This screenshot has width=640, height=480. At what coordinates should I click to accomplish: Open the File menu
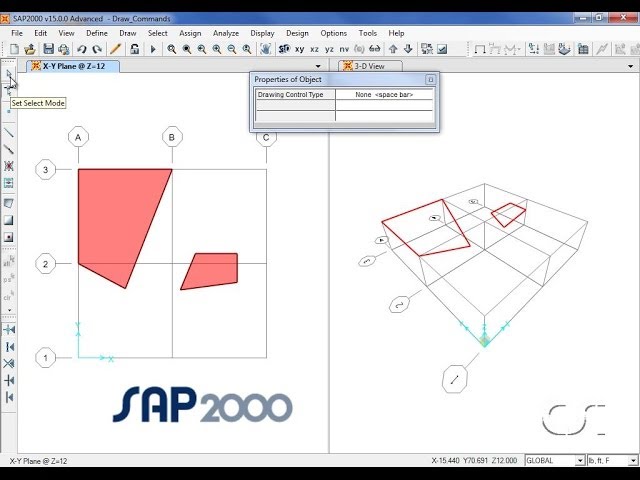point(17,33)
